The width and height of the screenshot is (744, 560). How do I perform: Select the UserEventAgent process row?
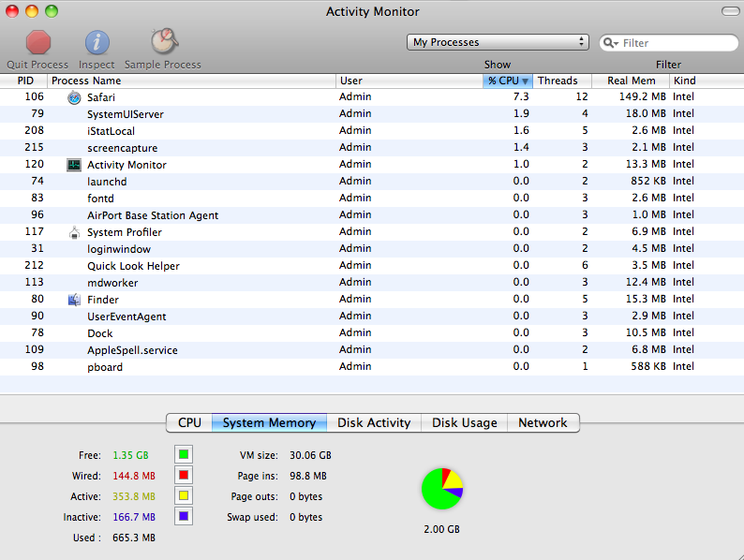click(372, 317)
